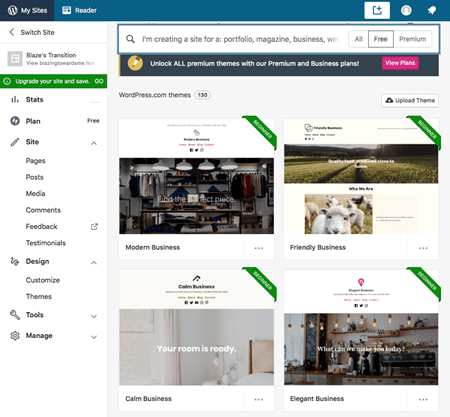This screenshot has height=417, width=450.
Task: Open Friendly Business more options menu
Action: click(423, 248)
